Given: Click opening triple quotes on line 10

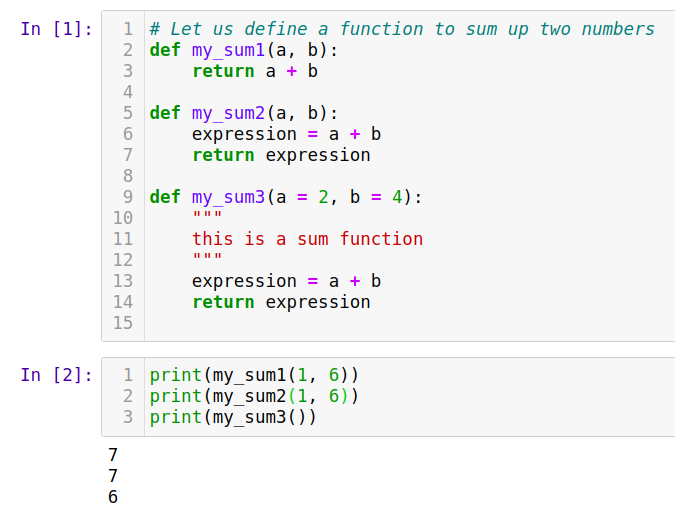Looking at the screenshot, I should click(x=207, y=215).
